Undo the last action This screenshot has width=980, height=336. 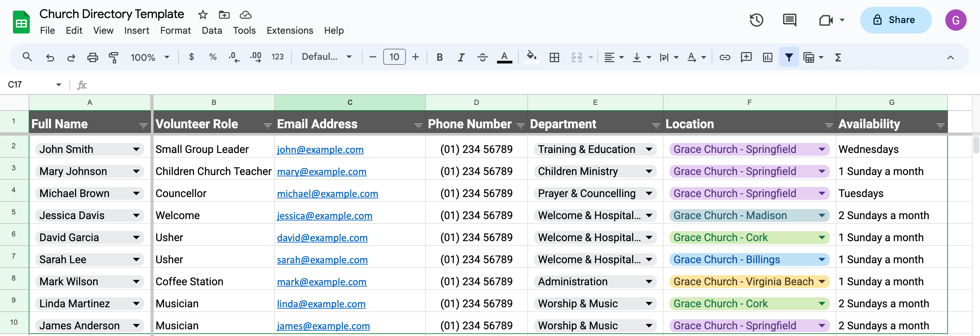pos(50,57)
